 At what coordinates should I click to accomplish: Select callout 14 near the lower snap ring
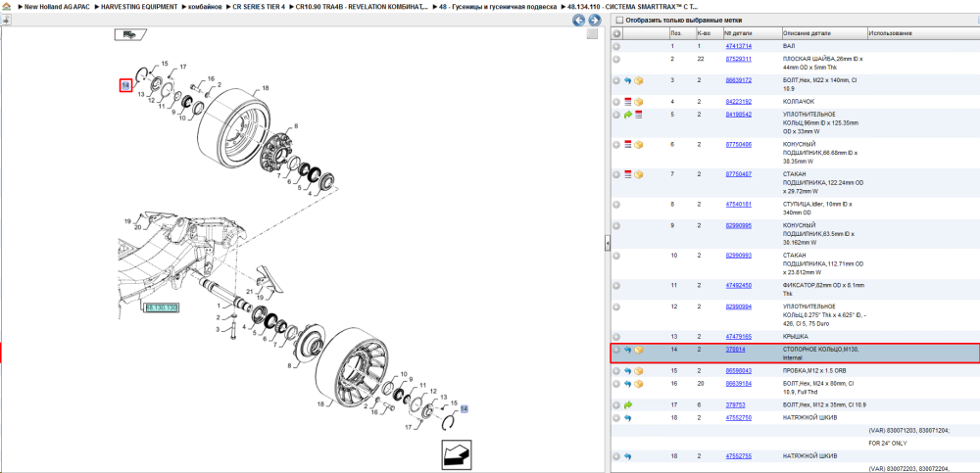pyautogui.click(x=464, y=408)
